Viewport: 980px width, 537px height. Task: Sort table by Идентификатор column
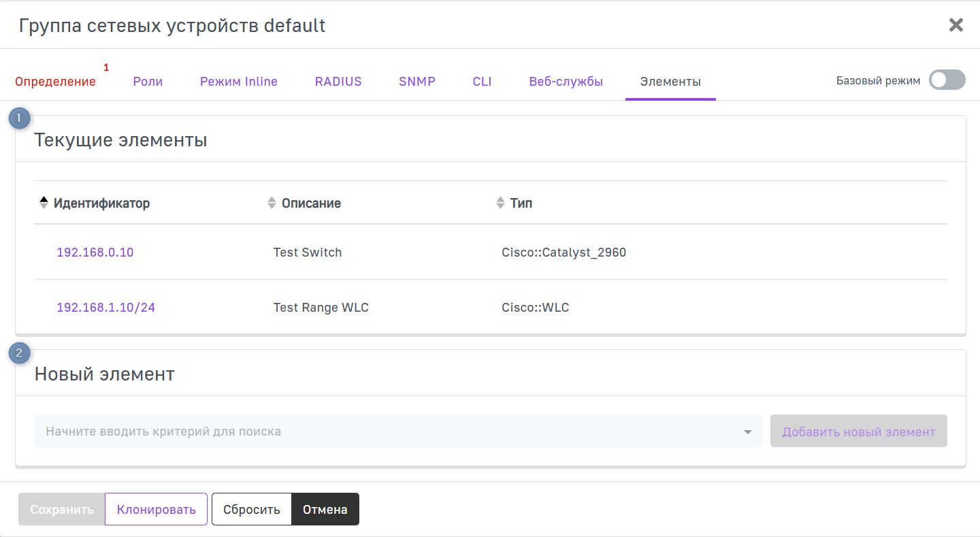click(101, 203)
